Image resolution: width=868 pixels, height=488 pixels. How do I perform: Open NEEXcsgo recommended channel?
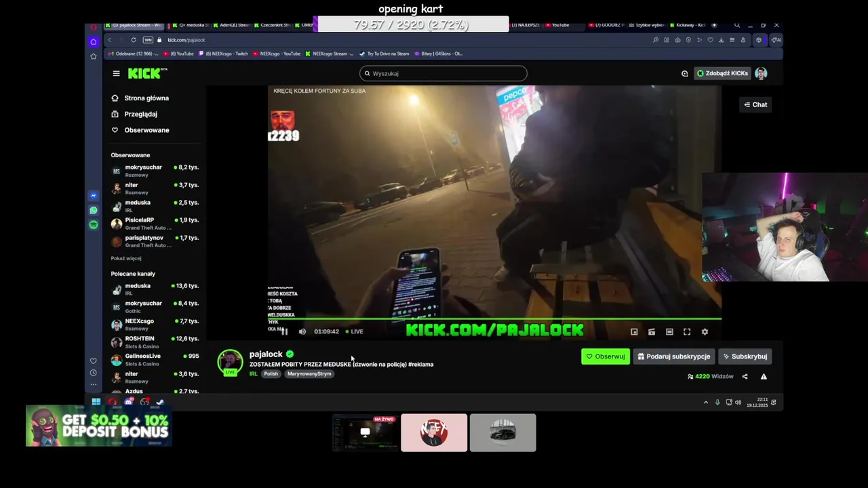[x=155, y=324]
